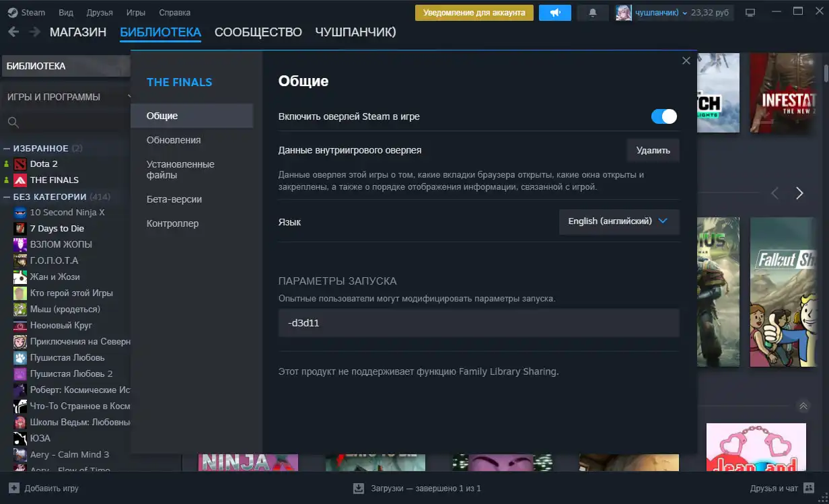Select the first Пушистая Любовь game icon

(x=20, y=357)
